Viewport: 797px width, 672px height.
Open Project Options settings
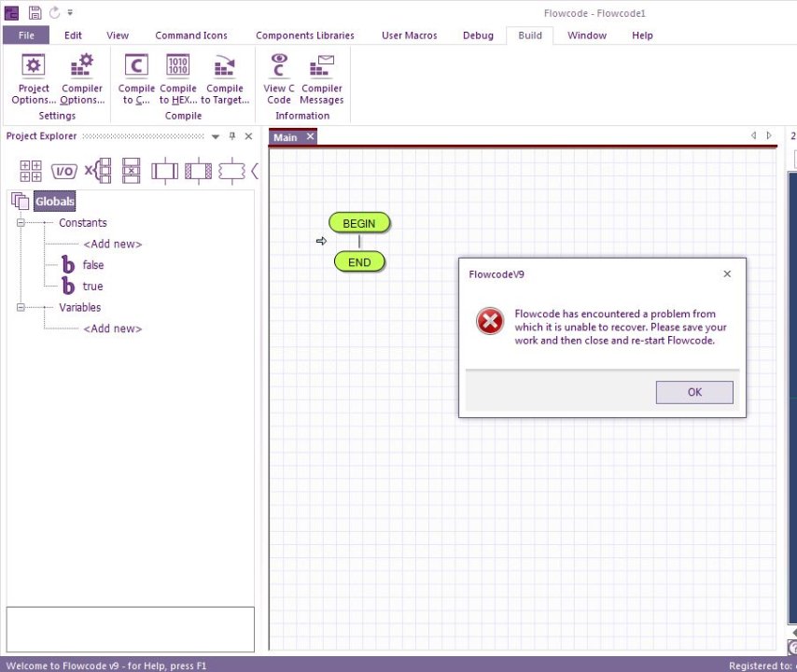[x=34, y=78]
